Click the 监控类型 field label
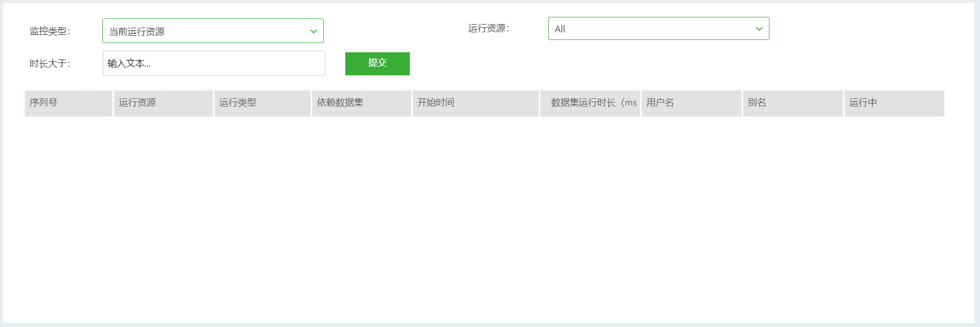 click(x=50, y=31)
